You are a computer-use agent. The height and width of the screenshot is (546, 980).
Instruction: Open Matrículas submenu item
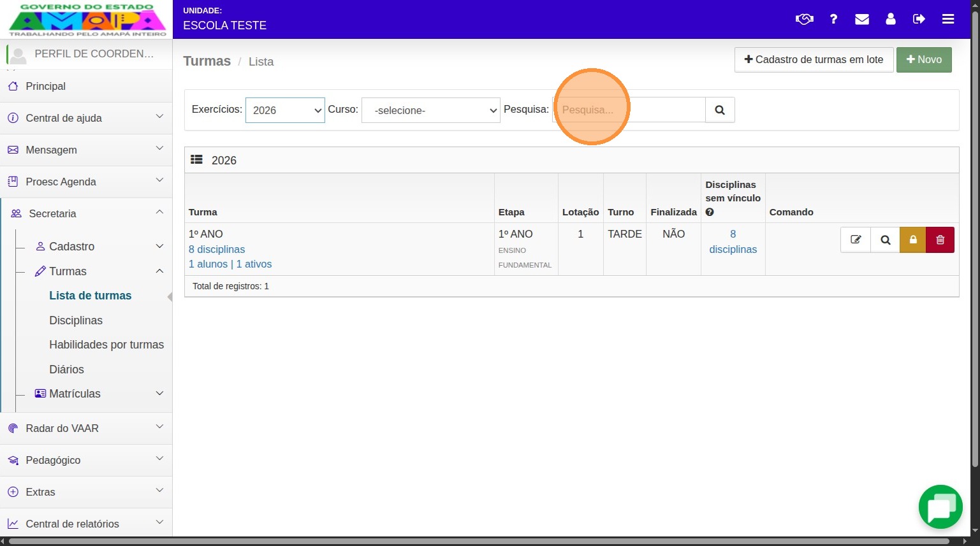(75, 394)
